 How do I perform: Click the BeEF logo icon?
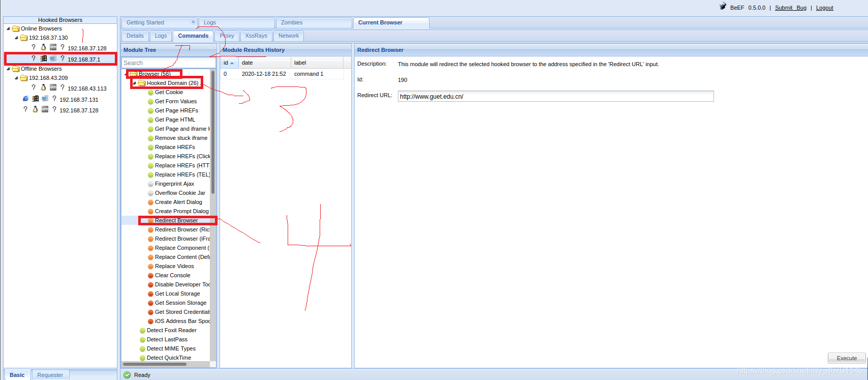(723, 6)
